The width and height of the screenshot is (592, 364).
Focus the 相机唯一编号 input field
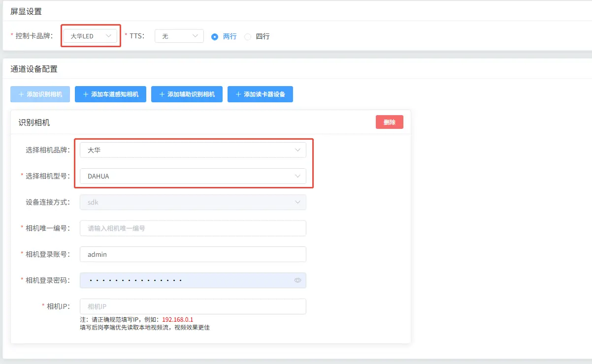click(x=193, y=228)
